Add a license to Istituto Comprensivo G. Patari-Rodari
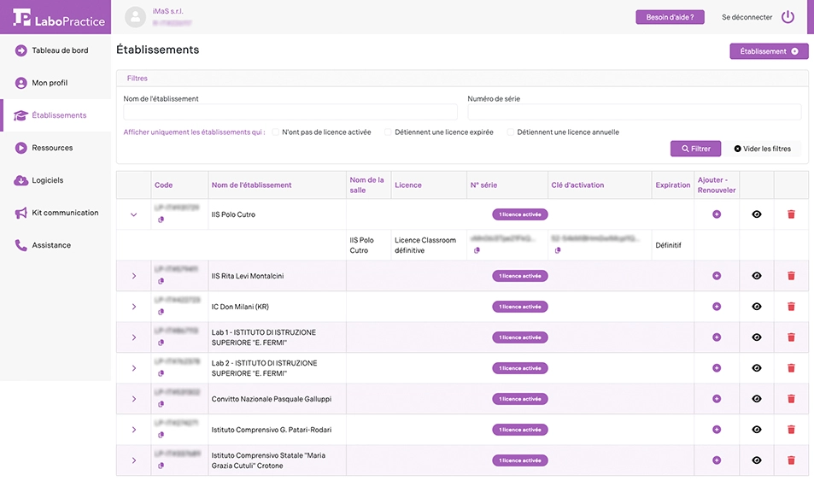The height and width of the screenshot is (504, 814). click(716, 430)
